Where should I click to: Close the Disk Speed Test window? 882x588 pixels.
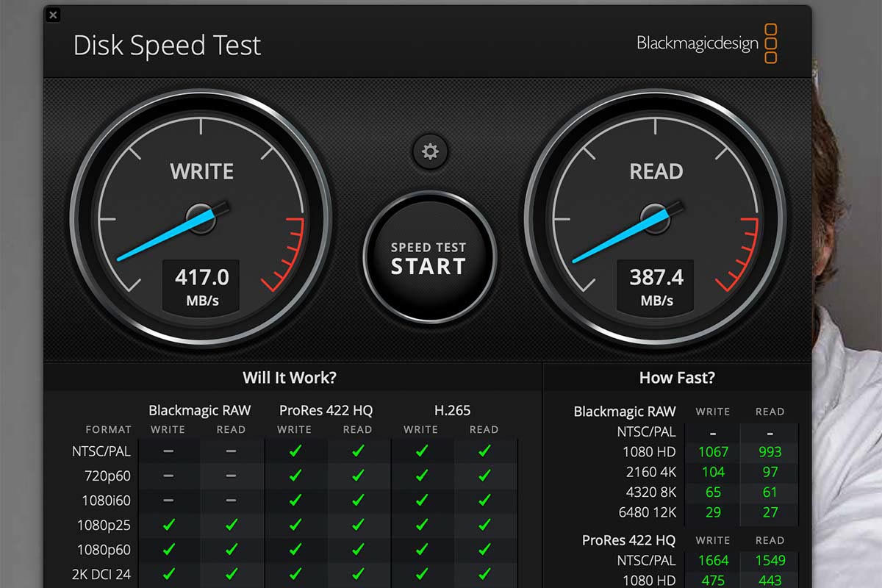(x=54, y=15)
